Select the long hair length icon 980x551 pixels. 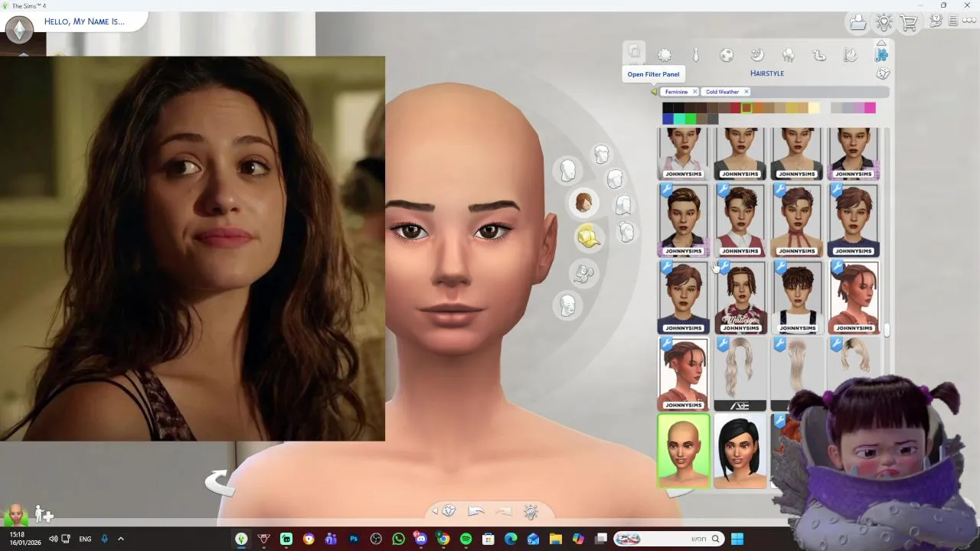tap(623, 205)
